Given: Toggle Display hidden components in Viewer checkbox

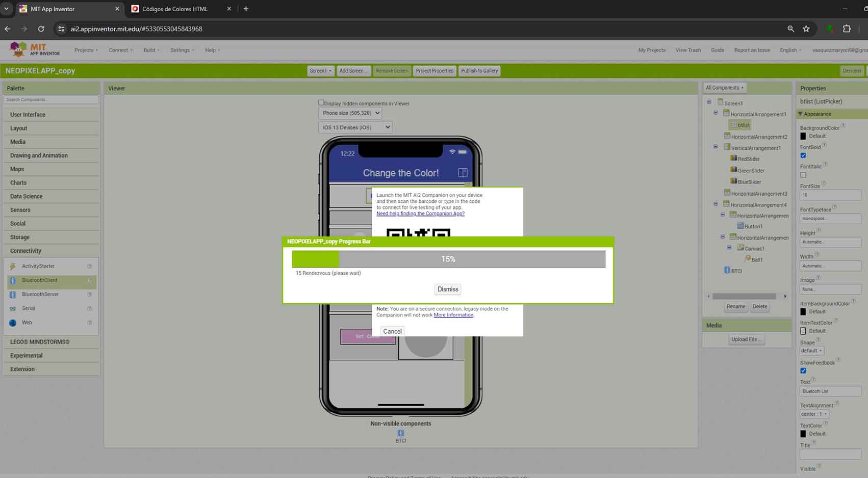Looking at the screenshot, I should pyautogui.click(x=321, y=102).
